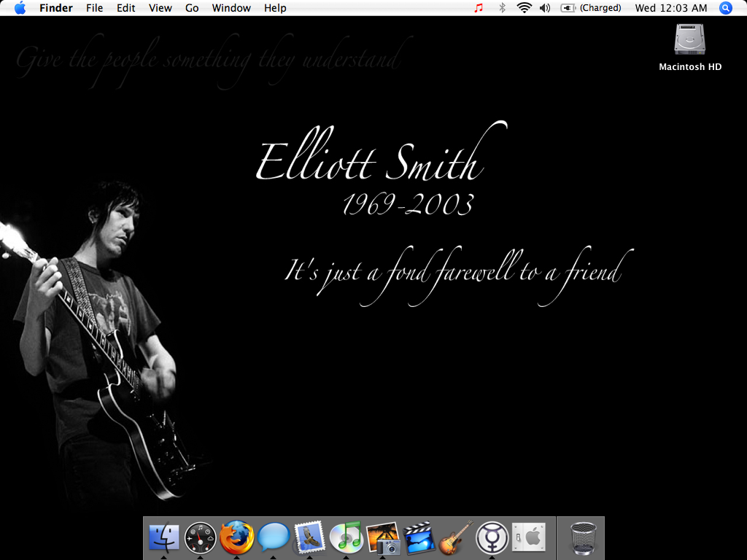
Task: Open iPhoto from the Dock
Action: coord(383,538)
